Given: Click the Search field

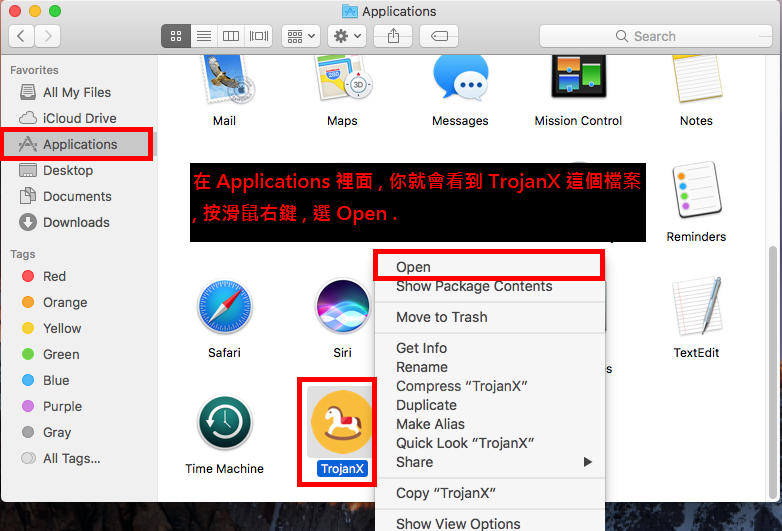Looking at the screenshot, I should click(x=654, y=36).
